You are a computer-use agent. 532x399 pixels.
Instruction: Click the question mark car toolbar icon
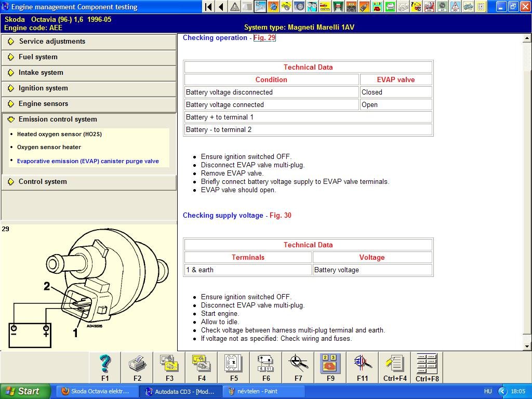[416, 6]
